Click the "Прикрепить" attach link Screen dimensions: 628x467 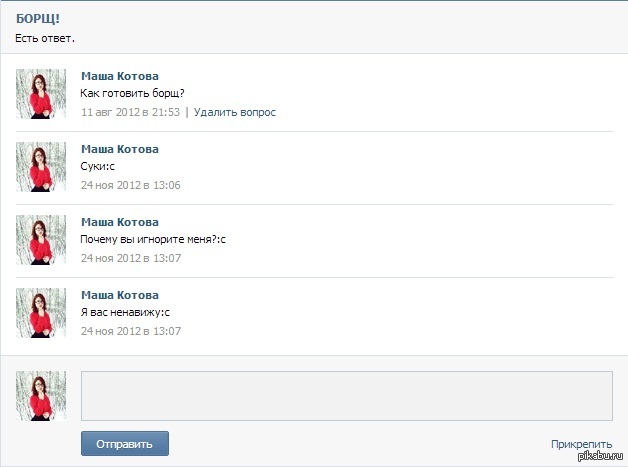pyautogui.click(x=581, y=444)
